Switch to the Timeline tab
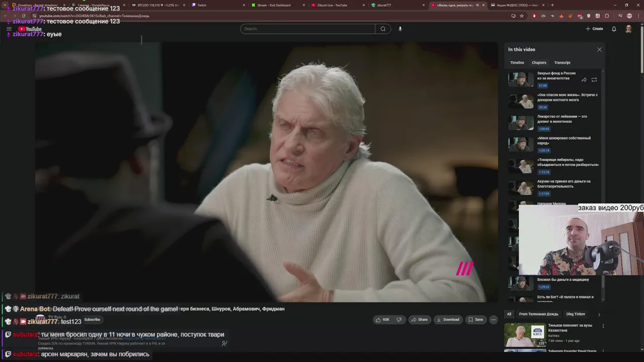644x362 pixels. point(517,63)
